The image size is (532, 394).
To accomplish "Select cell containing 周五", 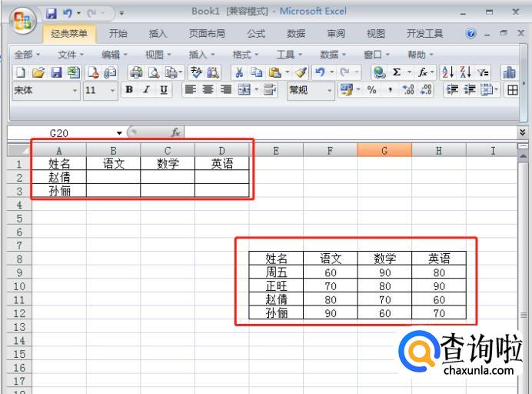I will click(276, 272).
